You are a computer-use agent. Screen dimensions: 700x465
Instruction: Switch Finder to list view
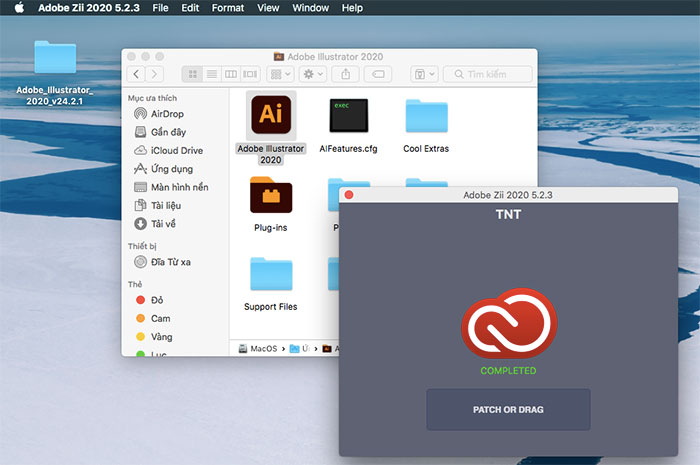point(212,74)
